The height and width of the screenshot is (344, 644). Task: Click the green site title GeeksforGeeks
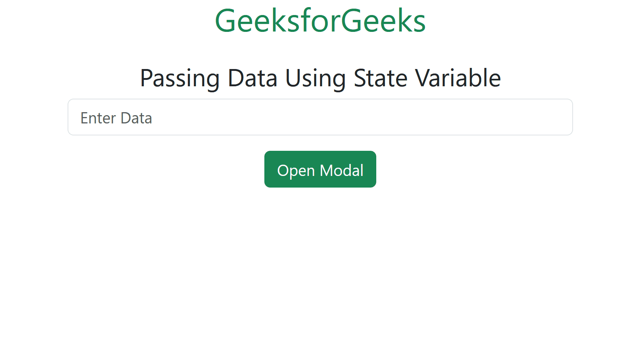pyautogui.click(x=321, y=21)
